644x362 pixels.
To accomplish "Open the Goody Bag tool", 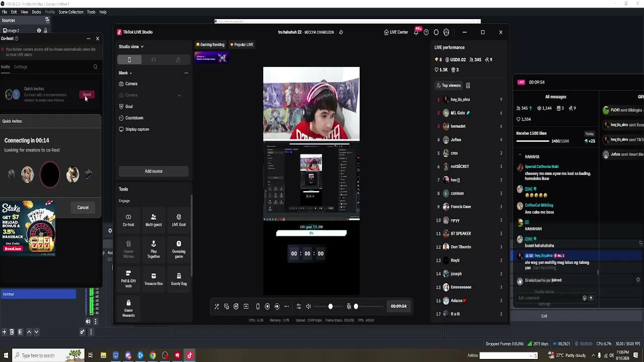I will tap(179, 279).
